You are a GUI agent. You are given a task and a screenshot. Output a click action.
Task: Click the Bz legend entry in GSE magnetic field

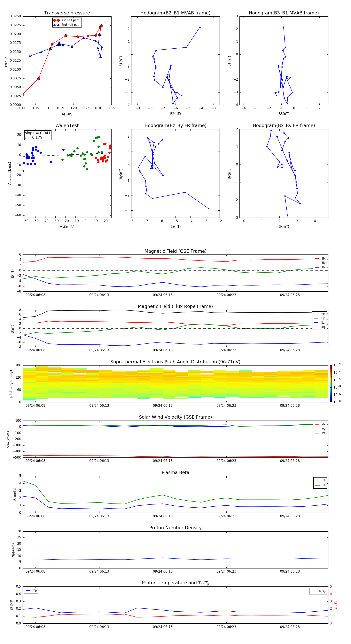point(320,267)
